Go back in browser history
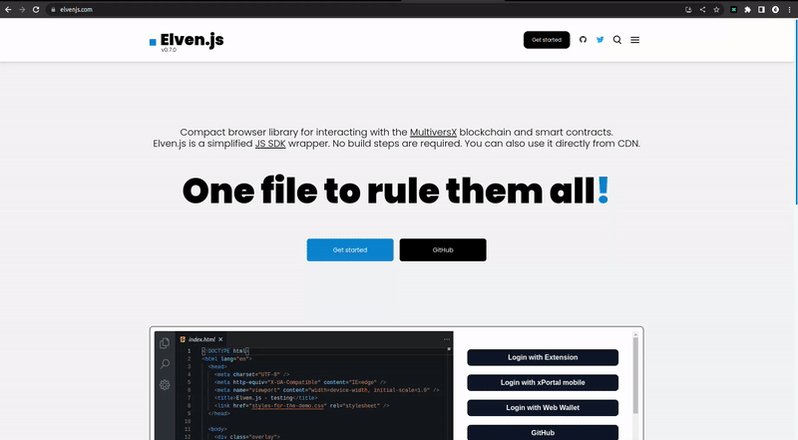 click(x=8, y=9)
